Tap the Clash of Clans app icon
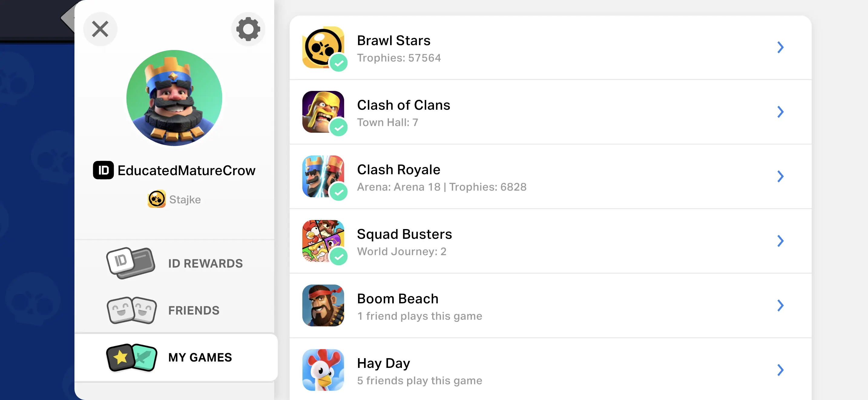This screenshot has height=400, width=868. tap(323, 112)
